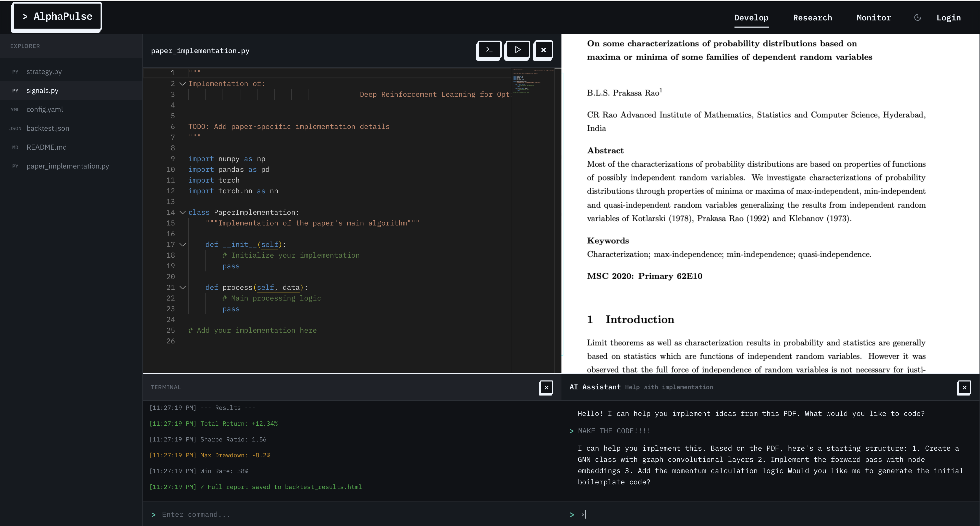
Task: Click 'MSC 2020: Primary 62E10' in the PDF
Action: pyautogui.click(x=644, y=276)
